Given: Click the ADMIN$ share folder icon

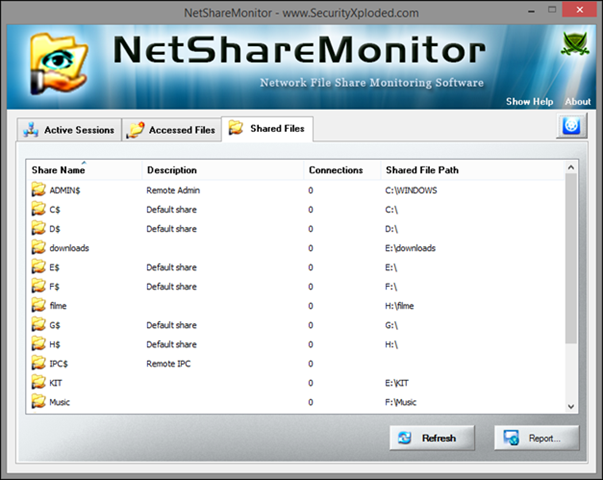Looking at the screenshot, I should point(38,190).
